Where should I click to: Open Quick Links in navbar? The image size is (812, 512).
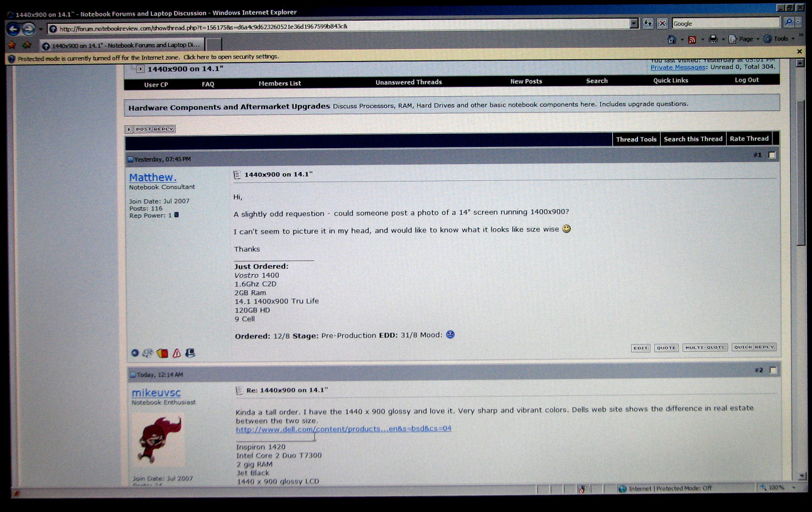[x=671, y=80]
